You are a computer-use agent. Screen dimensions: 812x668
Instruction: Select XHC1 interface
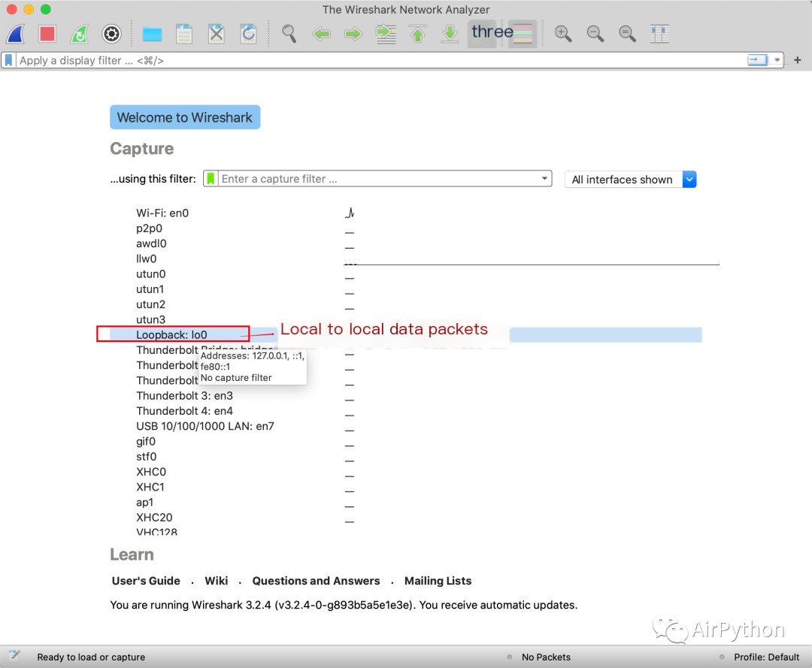pyautogui.click(x=150, y=488)
